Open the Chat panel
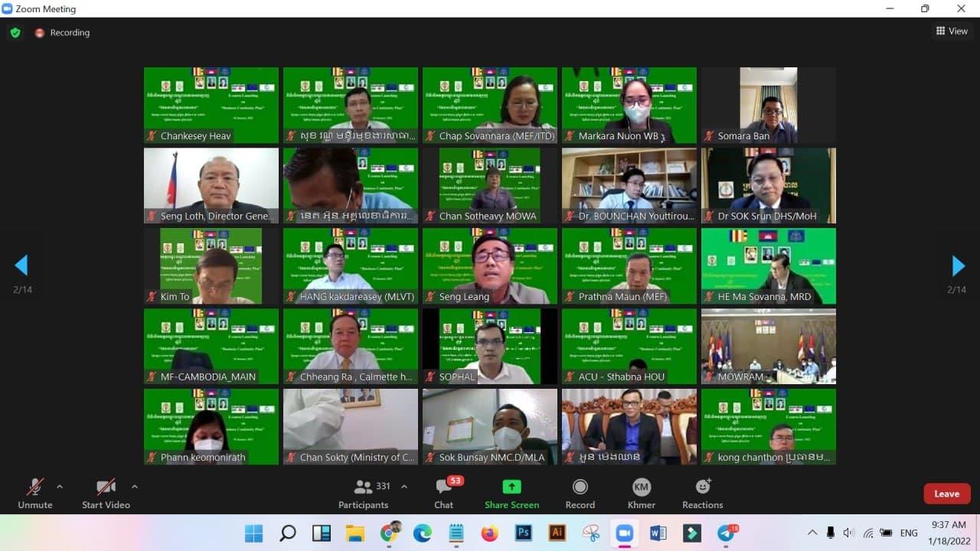 coord(443,494)
